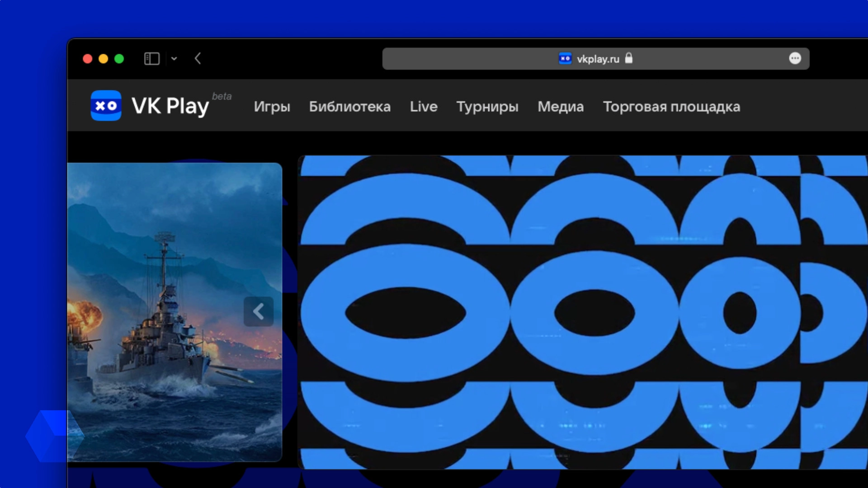The image size is (868, 488).
Task: Open the Игры menu item
Action: (x=272, y=107)
